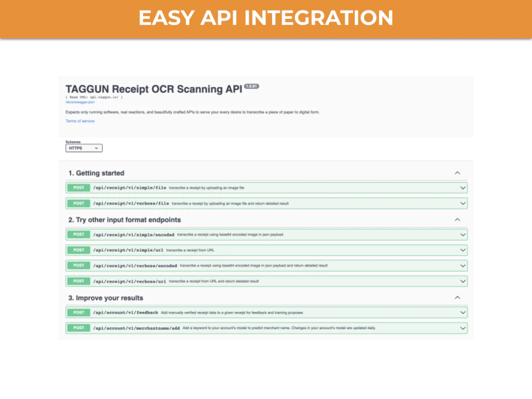
Task: Click POST badge for merchantname/add endpoint
Action: [79, 328]
